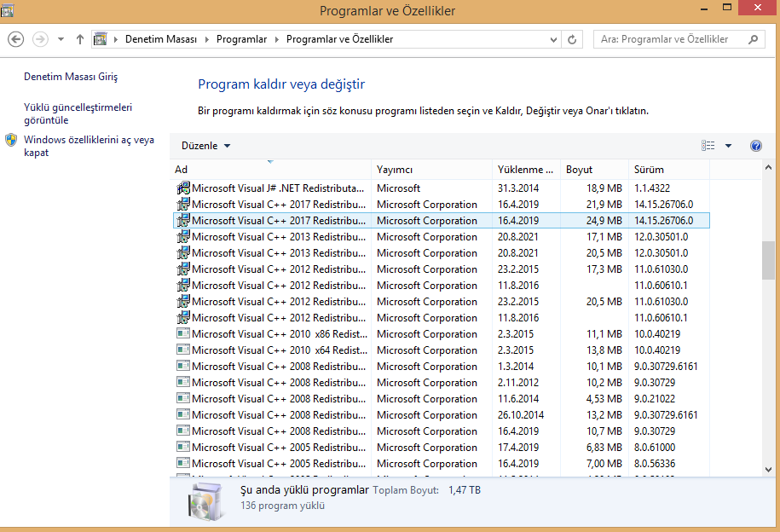
Task: Click icon of Visual C++ 2008 version 9.0.21022
Action: click(183, 398)
